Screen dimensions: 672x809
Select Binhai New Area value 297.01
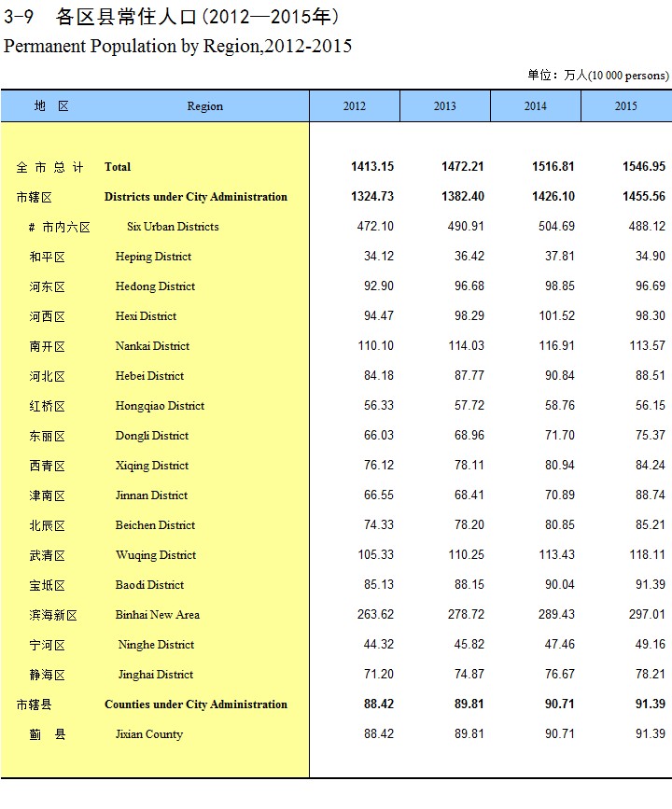pos(647,615)
